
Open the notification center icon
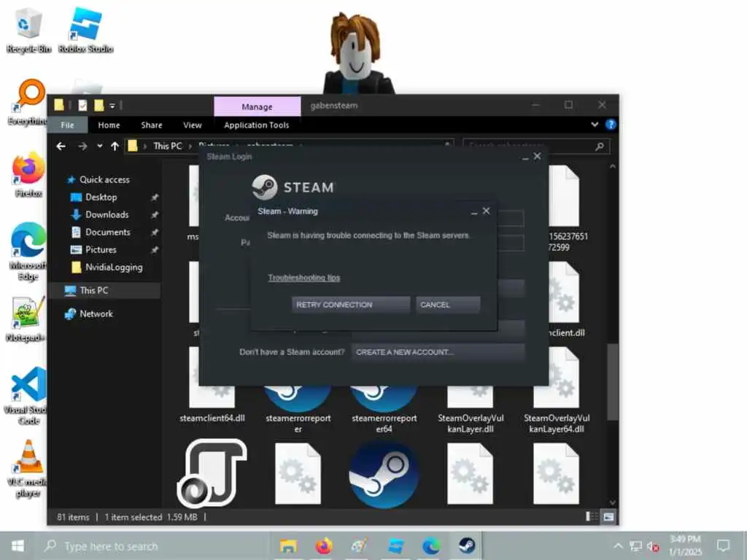coord(724,545)
